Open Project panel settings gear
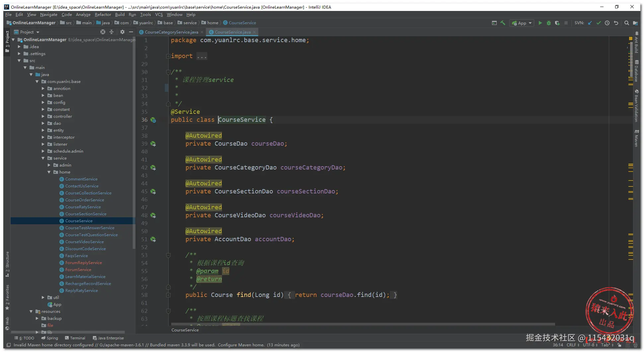 122,32
